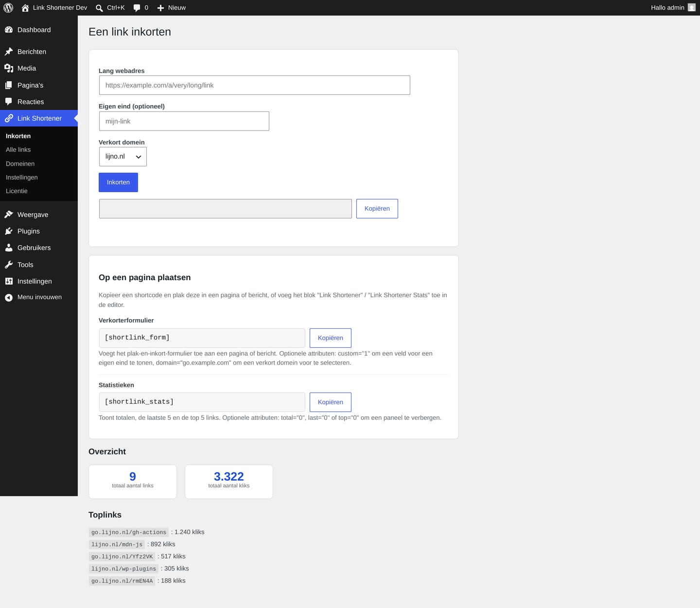700x608 pixels.
Task: Click the Weergave brush icon
Action: [x=9, y=215]
